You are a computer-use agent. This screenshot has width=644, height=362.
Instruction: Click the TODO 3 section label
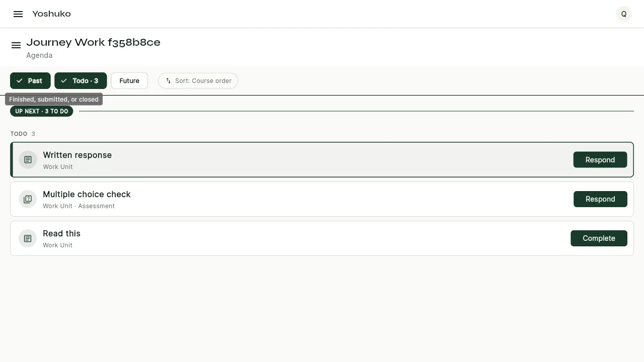coord(23,134)
